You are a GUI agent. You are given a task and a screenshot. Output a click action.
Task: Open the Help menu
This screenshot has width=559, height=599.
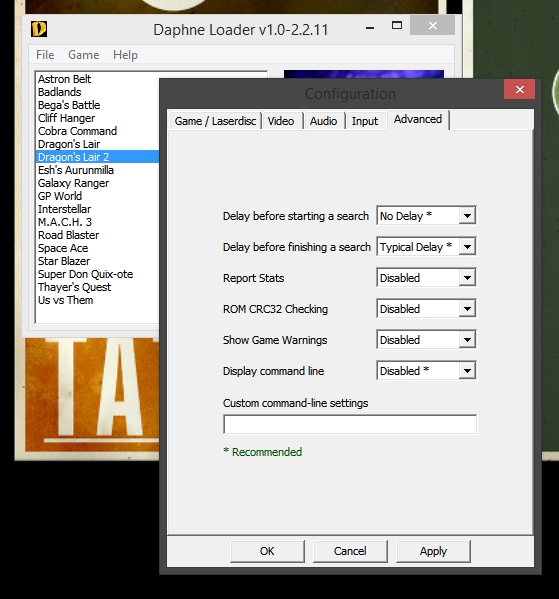[125, 55]
